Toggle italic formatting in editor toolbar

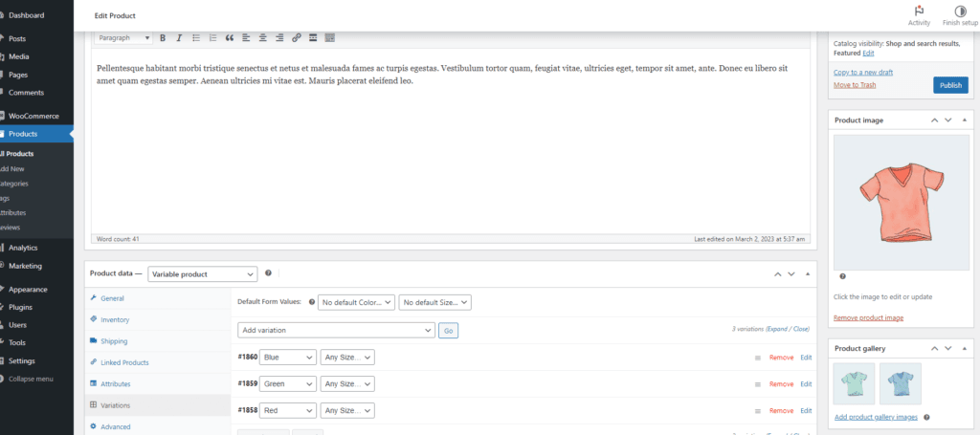[x=179, y=38]
